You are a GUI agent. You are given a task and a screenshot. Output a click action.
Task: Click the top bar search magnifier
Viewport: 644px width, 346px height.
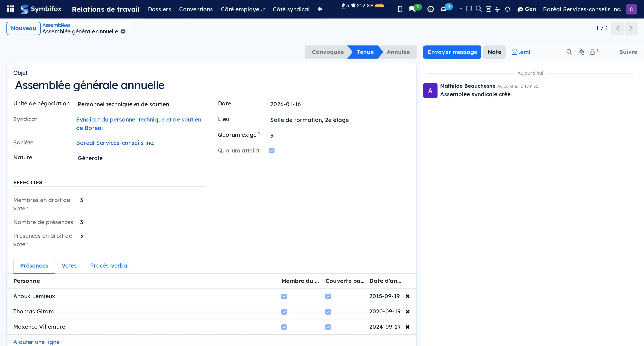coord(479,9)
